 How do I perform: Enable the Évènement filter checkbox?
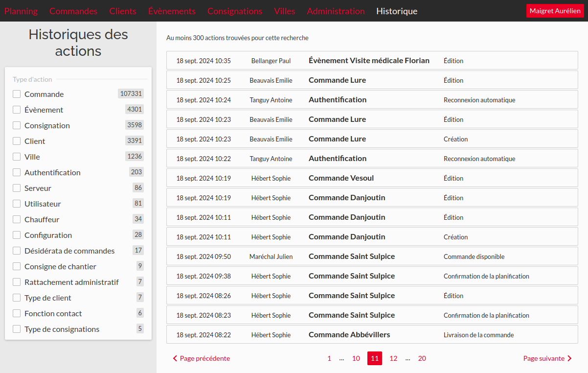17,110
